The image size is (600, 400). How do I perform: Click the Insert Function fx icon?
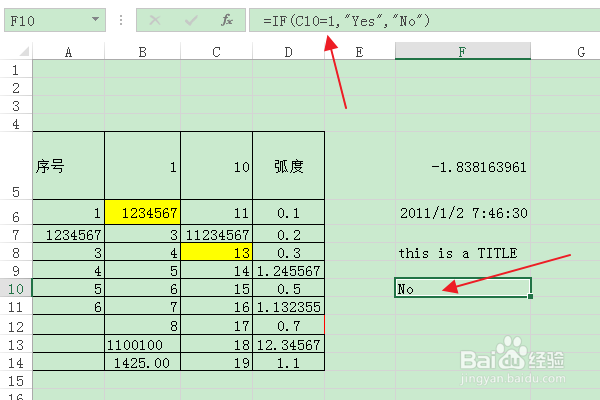227,20
